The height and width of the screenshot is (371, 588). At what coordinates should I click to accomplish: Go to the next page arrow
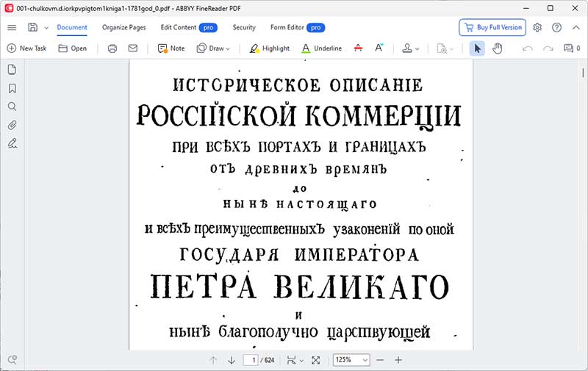pyautogui.click(x=232, y=360)
